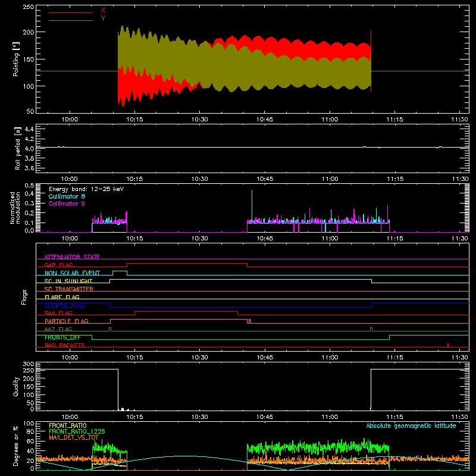Click the FLARE_FLAG label
476x476 pixels.
[62, 297]
